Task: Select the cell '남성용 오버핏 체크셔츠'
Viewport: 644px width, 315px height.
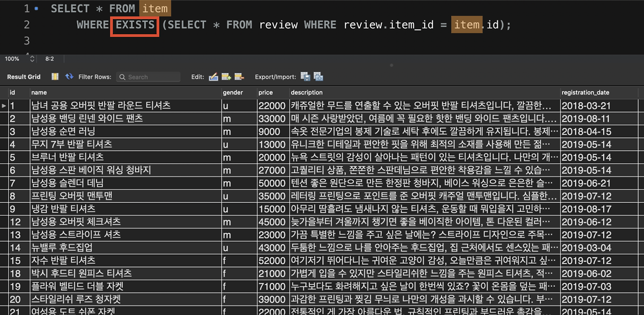Action: tap(125, 222)
